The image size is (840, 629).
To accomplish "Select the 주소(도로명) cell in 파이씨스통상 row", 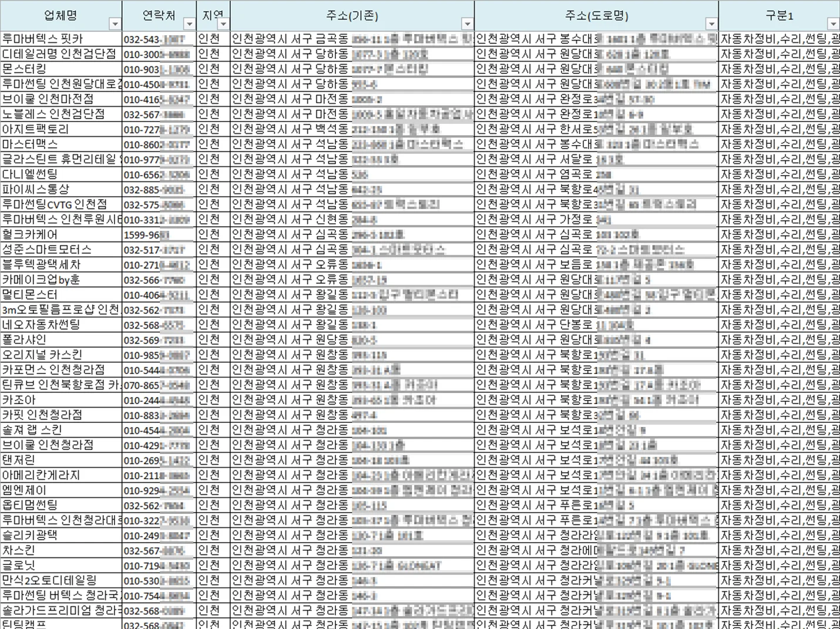I will click(x=596, y=189).
